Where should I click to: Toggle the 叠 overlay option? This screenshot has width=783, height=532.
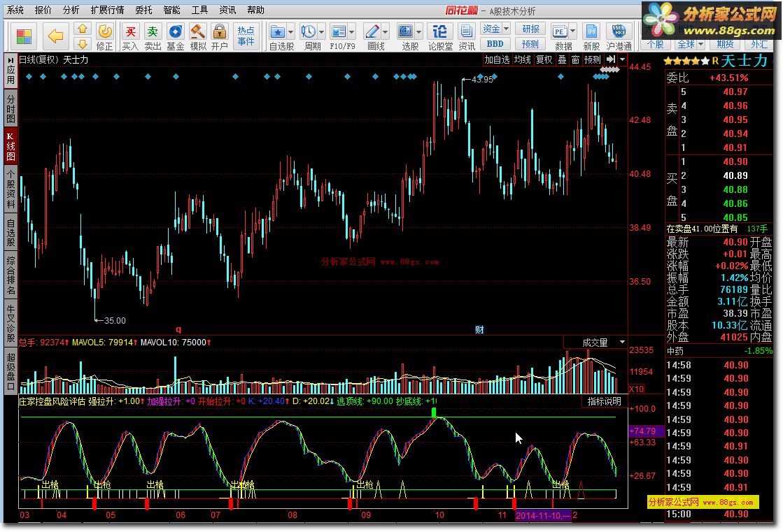pyautogui.click(x=563, y=60)
